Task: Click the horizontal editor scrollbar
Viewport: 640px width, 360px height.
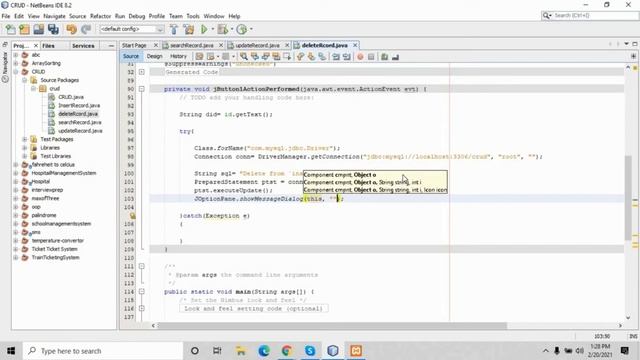Action: point(332,326)
